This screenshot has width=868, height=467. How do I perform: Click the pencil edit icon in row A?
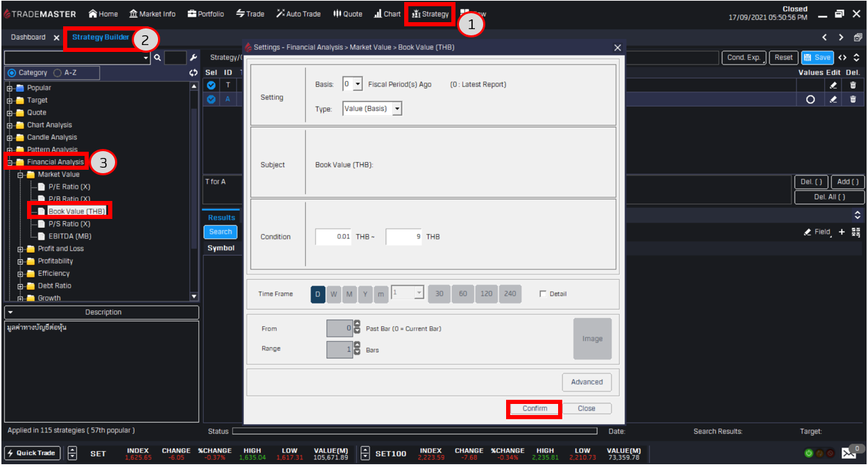tap(833, 99)
